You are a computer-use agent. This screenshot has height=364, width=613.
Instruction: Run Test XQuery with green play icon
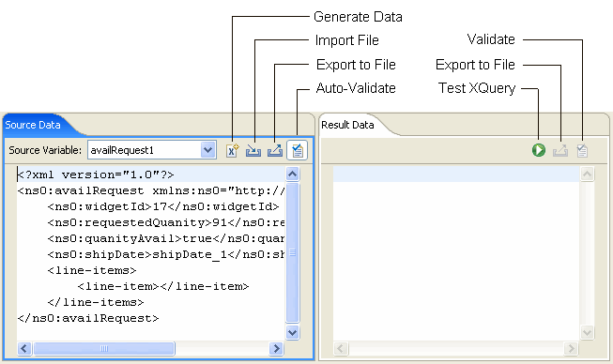[539, 150]
